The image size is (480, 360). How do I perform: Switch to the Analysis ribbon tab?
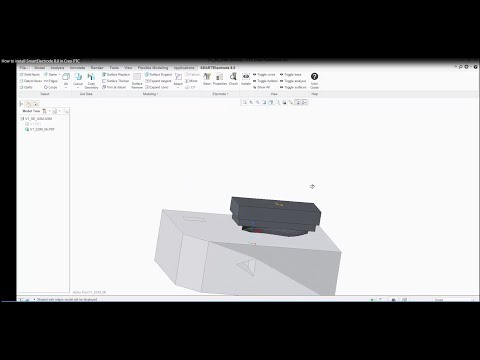coord(57,68)
